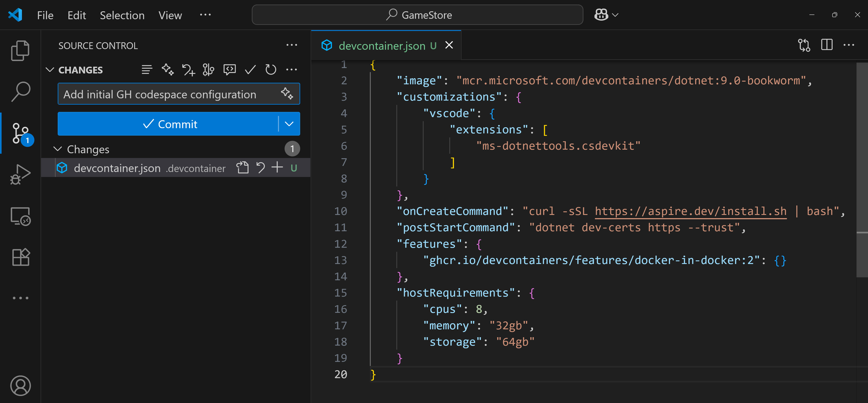Open the Explorer view in activity bar

[20, 50]
